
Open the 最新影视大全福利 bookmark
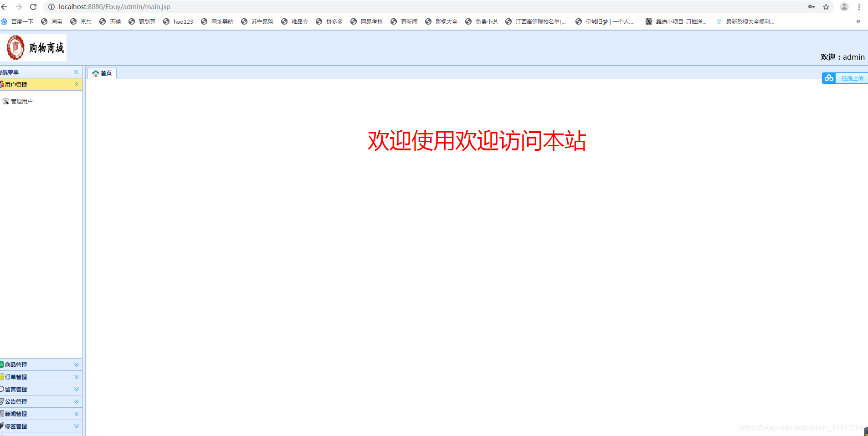point(745,21)
